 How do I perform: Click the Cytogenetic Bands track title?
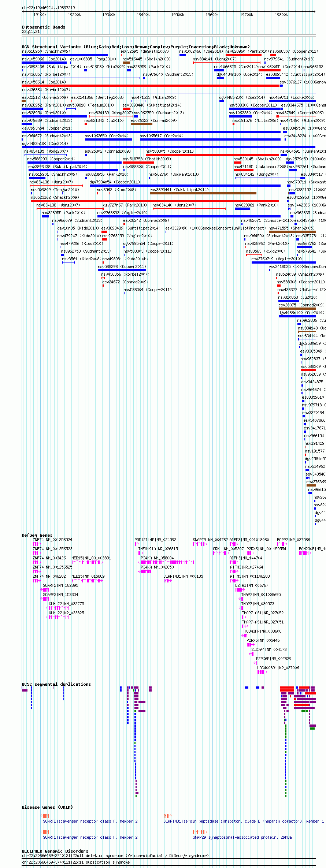[x=43, y=27]
